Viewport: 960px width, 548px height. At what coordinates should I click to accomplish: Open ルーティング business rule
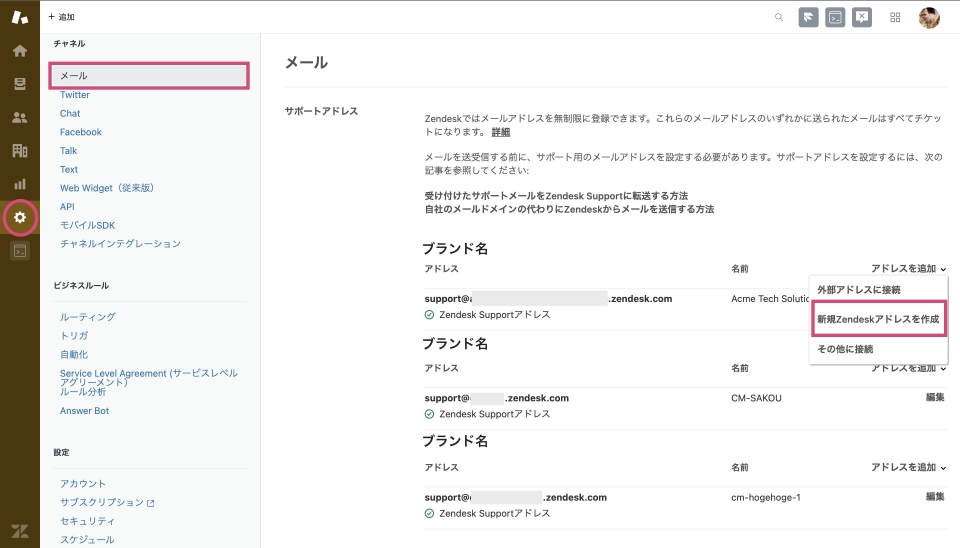(x=88, y=317)
